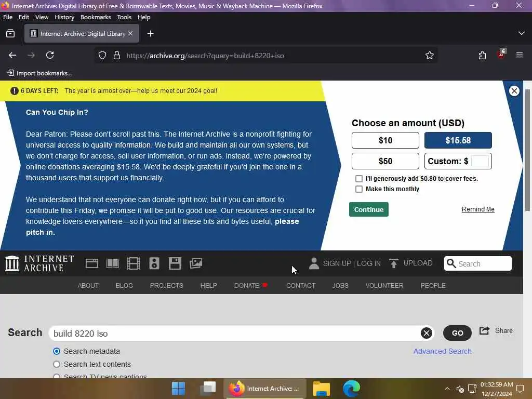Show hidden system tray icons

point(447,389)
